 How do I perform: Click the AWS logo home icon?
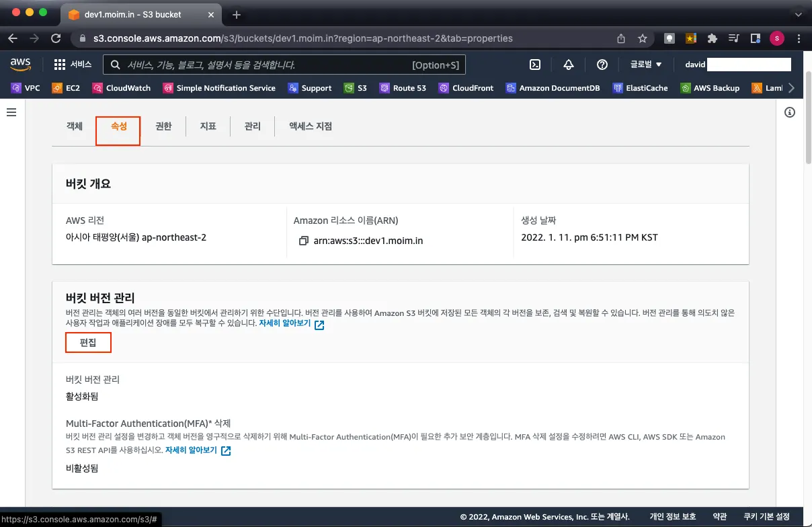pos(21,65)
